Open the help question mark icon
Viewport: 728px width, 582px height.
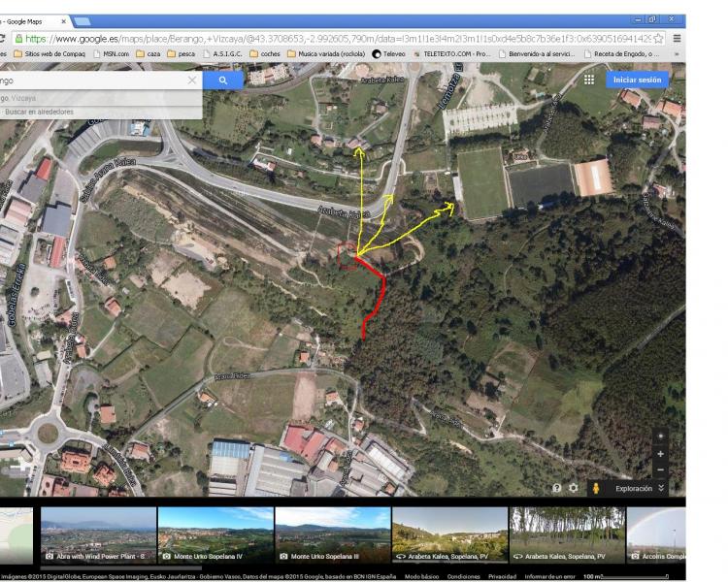(556, 489)
